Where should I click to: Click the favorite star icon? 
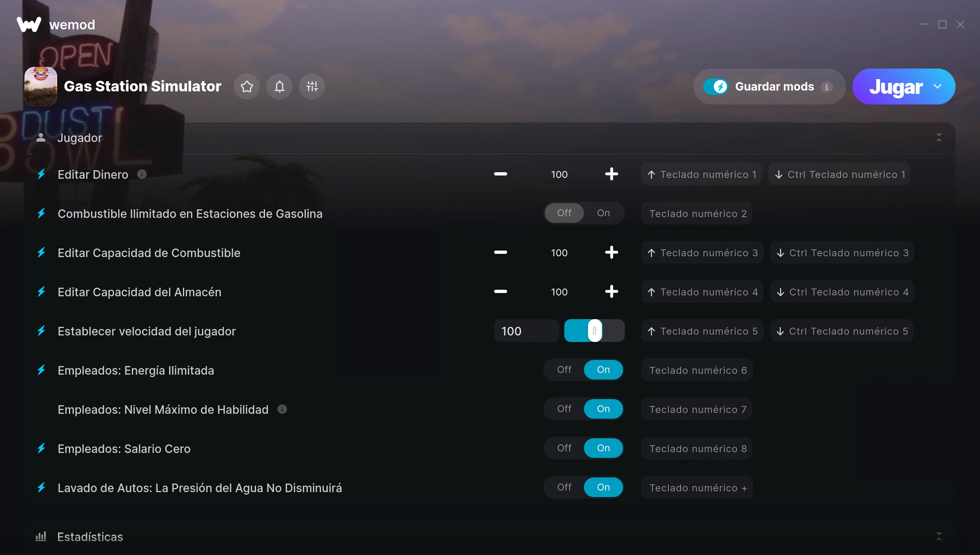click(247, 87)
